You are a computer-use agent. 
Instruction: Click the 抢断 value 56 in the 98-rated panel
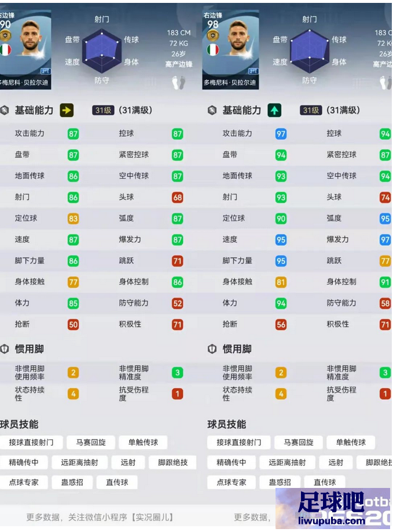click(x=281, y=325)
